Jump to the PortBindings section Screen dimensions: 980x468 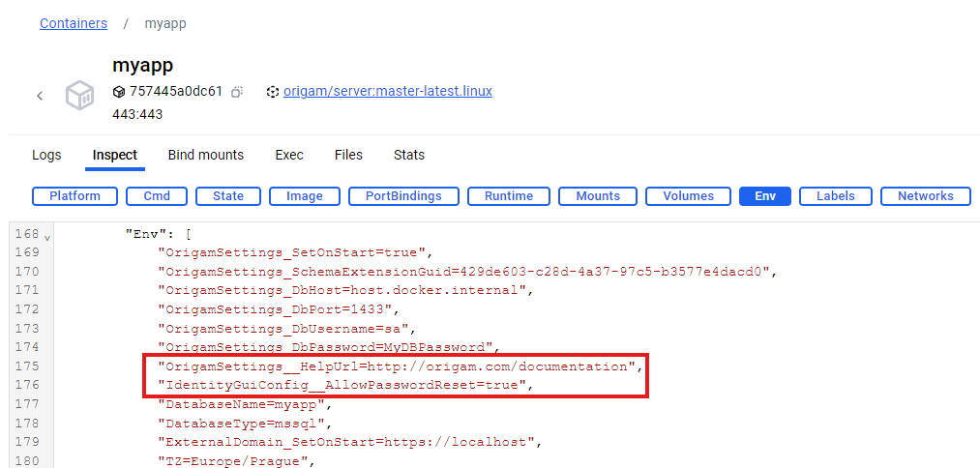pyautogui.click(x=403, y=196)
